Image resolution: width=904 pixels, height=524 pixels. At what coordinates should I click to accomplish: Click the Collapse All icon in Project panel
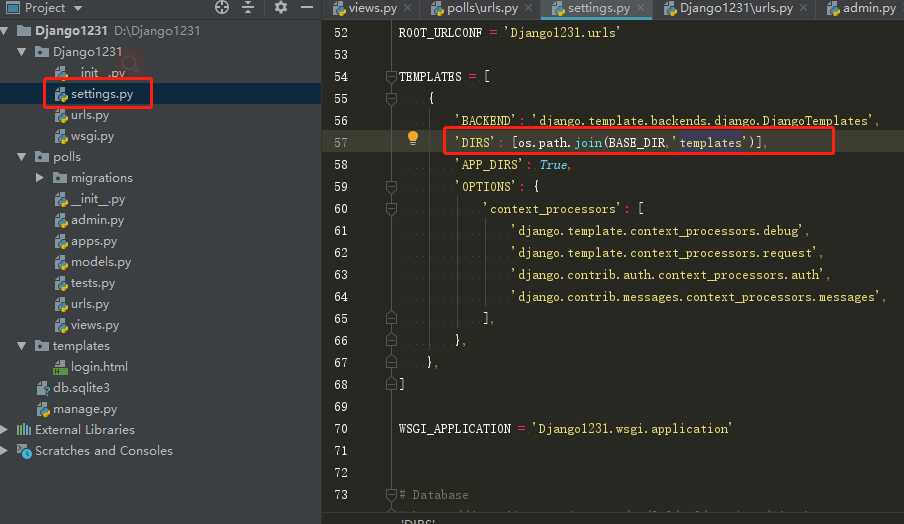(249, 7)
